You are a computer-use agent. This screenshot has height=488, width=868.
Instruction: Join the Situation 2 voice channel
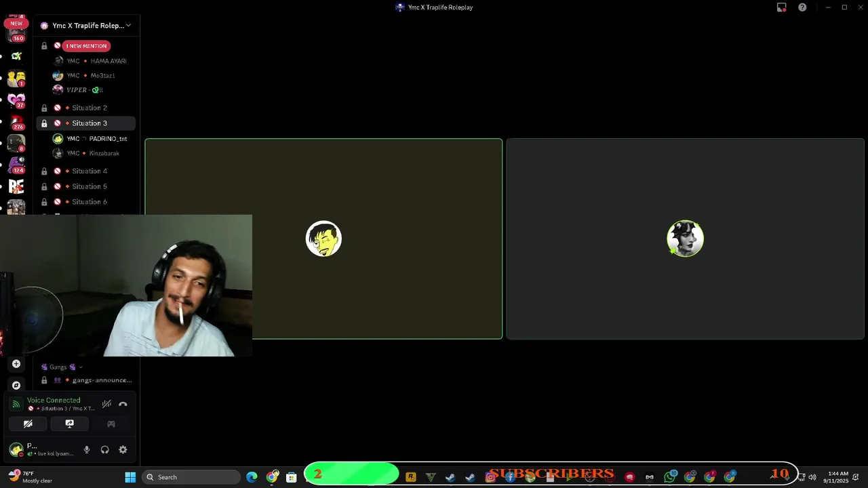coord(86,108)
